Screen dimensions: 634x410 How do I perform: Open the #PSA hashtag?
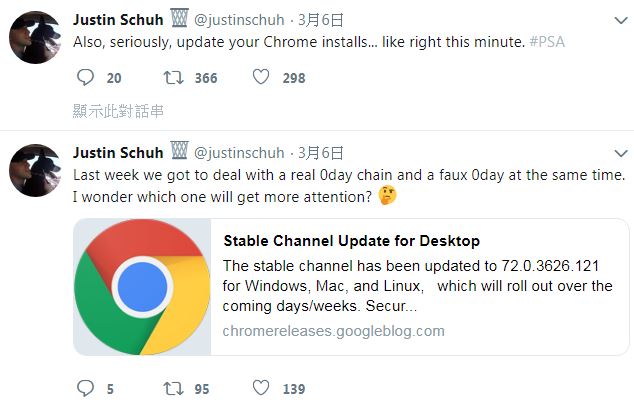[547, 42]
